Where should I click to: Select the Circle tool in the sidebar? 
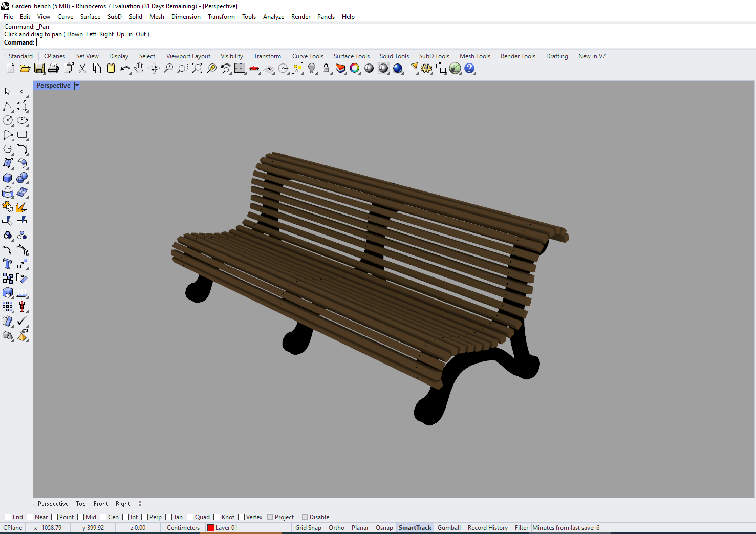[x=8, y=120]
